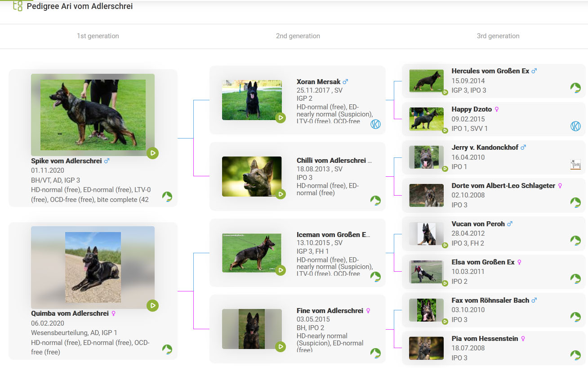Click Fax vom Röhnsaler Bach photo thumbnail

point(423,310)
